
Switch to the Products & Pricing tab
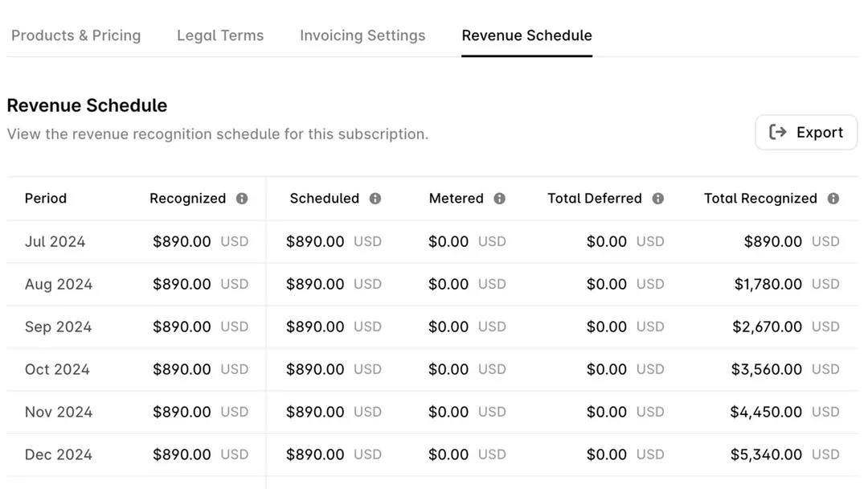click(x=76, y=35)
